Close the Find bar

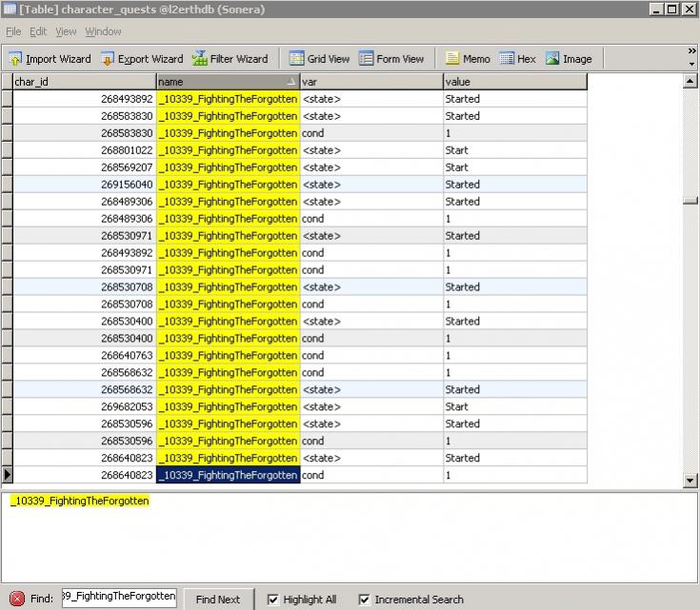17,599
